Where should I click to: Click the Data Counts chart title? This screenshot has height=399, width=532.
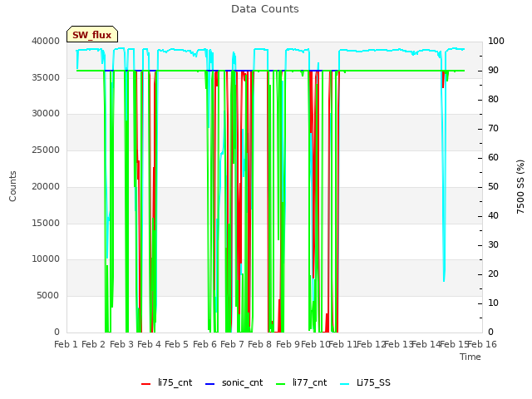coord(265,9)
